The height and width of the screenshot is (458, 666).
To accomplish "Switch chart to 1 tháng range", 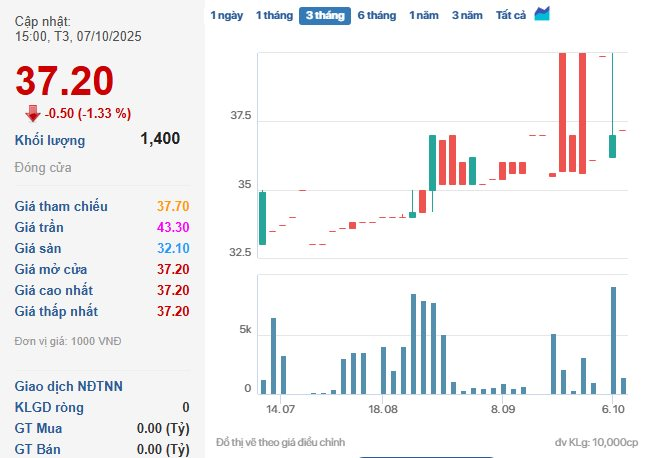I will coord(273,16).
